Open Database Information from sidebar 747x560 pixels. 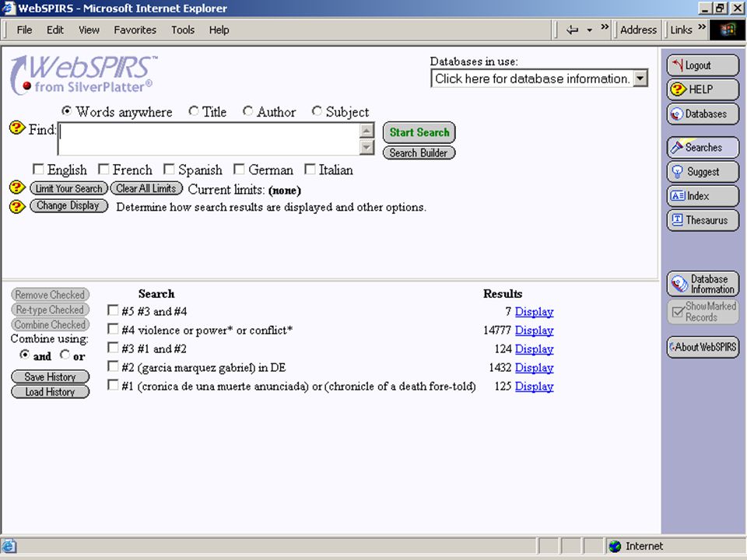[x=703, y=284]
